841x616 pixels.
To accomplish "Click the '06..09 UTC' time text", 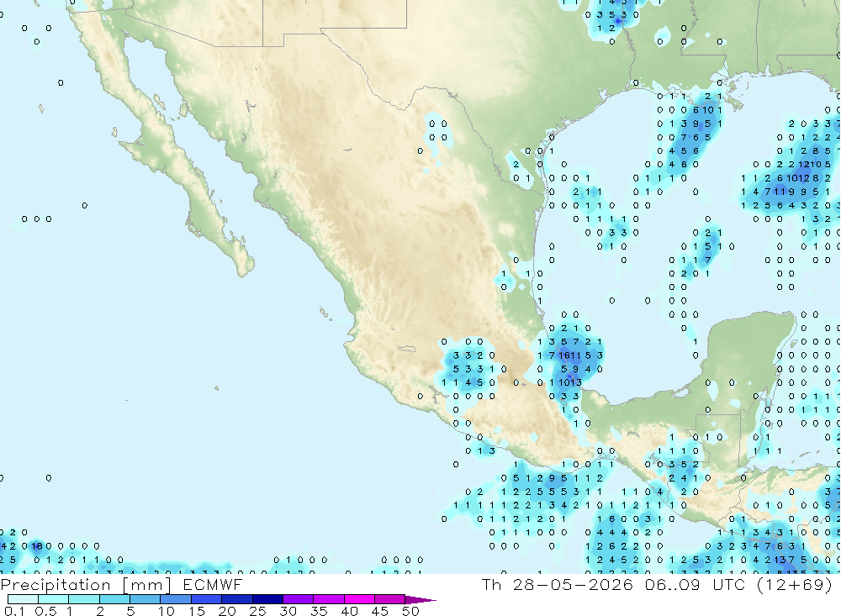I will tap(696, 584).
